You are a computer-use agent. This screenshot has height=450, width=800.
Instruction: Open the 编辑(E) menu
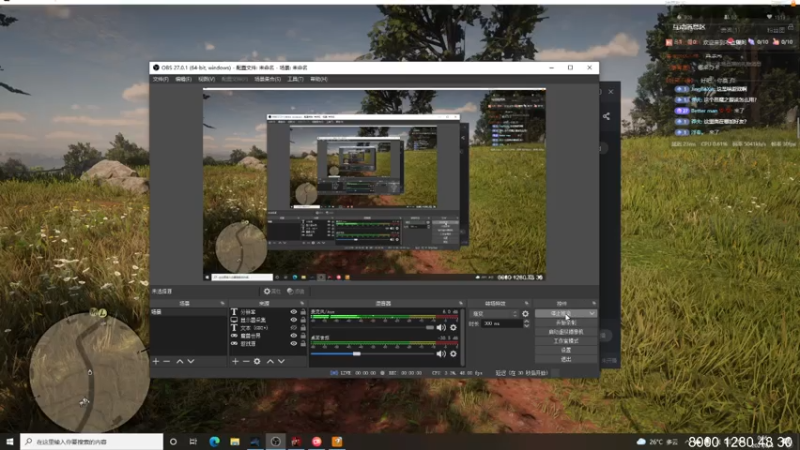point(183,79)
